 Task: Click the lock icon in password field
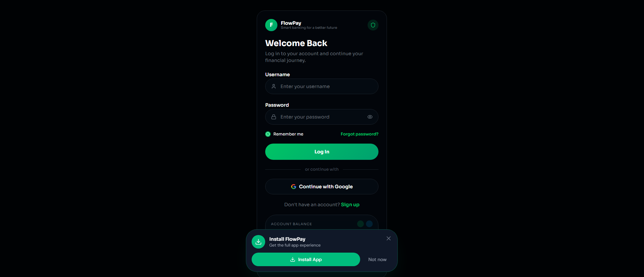pos(274,117)
